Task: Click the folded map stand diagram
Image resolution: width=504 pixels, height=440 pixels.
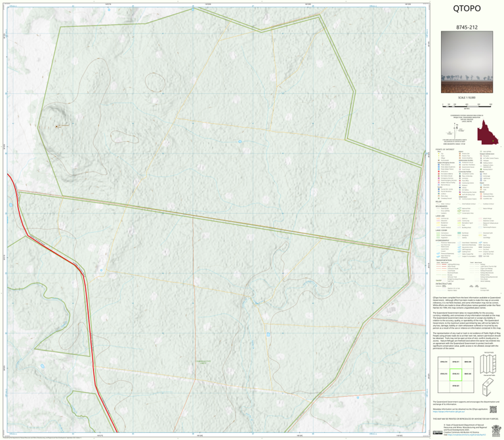Action: pyautogui.click(x=488, y=387)
